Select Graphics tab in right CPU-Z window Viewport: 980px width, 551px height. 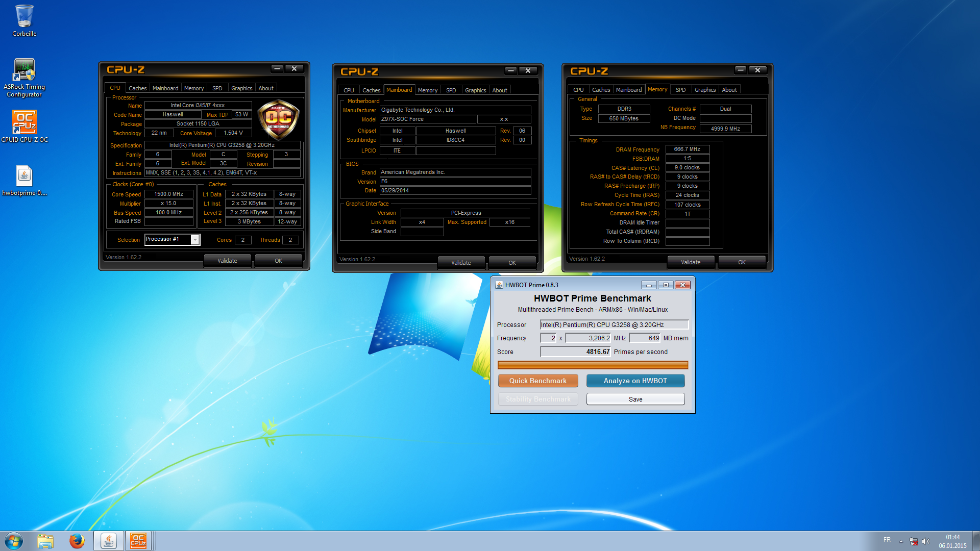(x=705, y=90)
